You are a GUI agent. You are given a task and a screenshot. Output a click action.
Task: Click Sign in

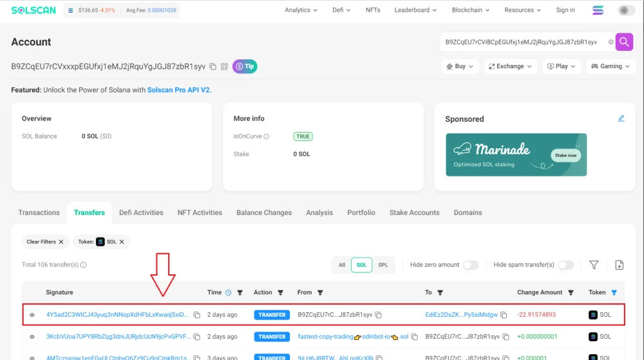[x=565, y=10]
